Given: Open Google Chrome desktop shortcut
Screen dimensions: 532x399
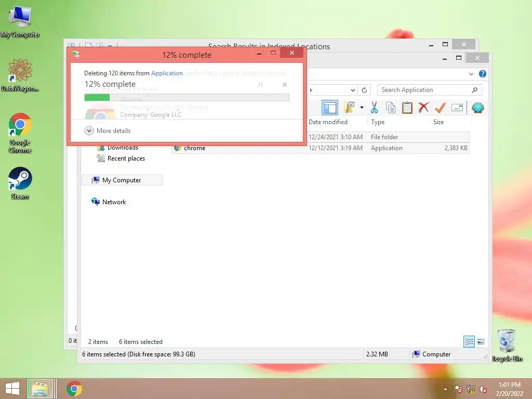Looking at the screenshot, I should pos(20,133).
